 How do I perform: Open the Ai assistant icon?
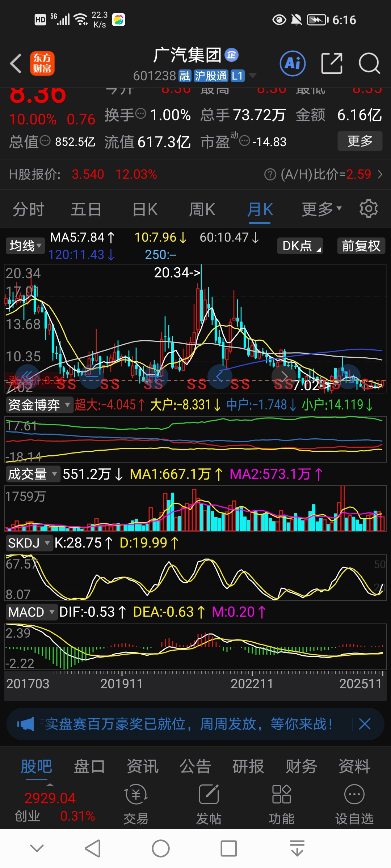pyautogui.click(x=293, y=63)
